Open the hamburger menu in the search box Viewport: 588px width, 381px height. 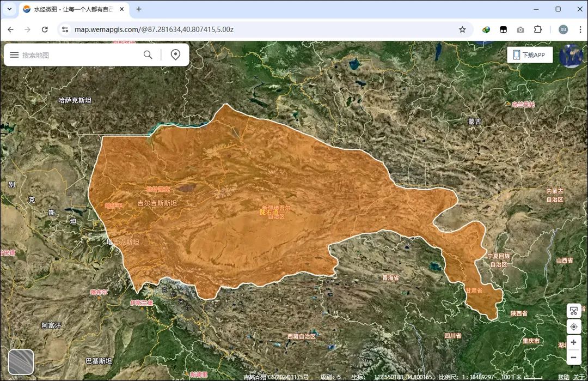point(14,55)
